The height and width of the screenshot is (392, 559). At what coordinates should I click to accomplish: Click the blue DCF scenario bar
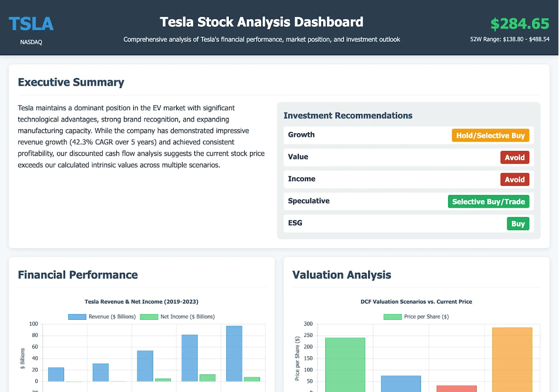(x=400, y=384)
